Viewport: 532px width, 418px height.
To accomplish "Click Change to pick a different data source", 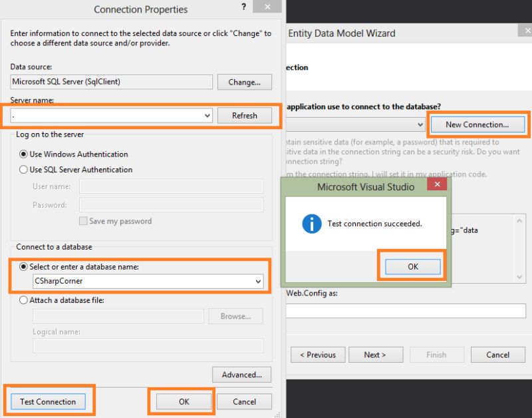I will point(243,82).
